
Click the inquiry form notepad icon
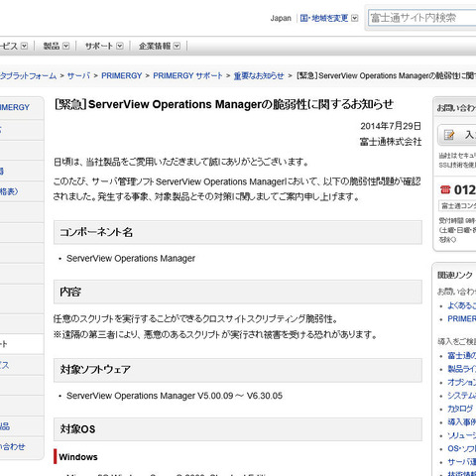[x=449, y=135]
